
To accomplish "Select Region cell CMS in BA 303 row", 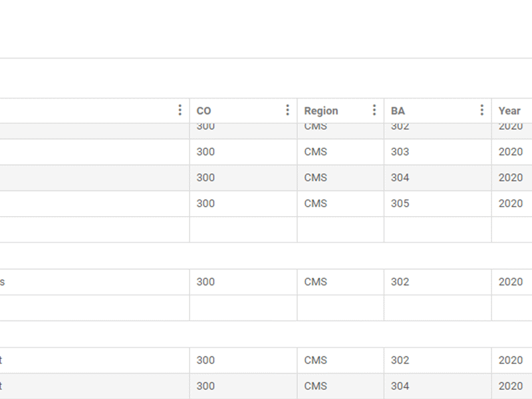I will [340, 152].
